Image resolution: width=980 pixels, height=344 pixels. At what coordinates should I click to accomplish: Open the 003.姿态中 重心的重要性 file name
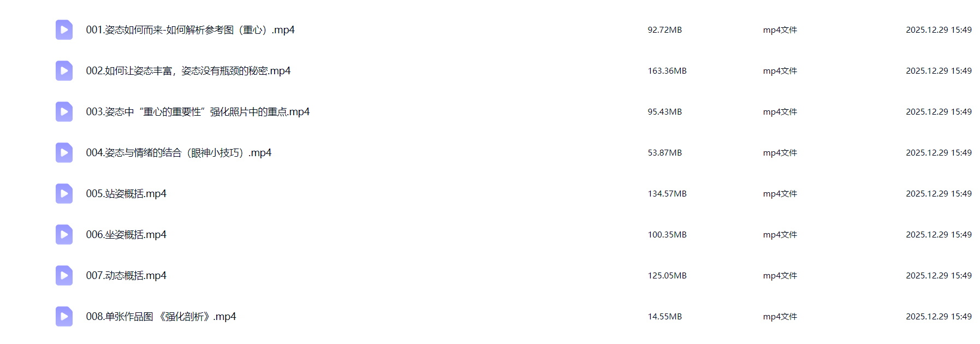coord(198,112)
